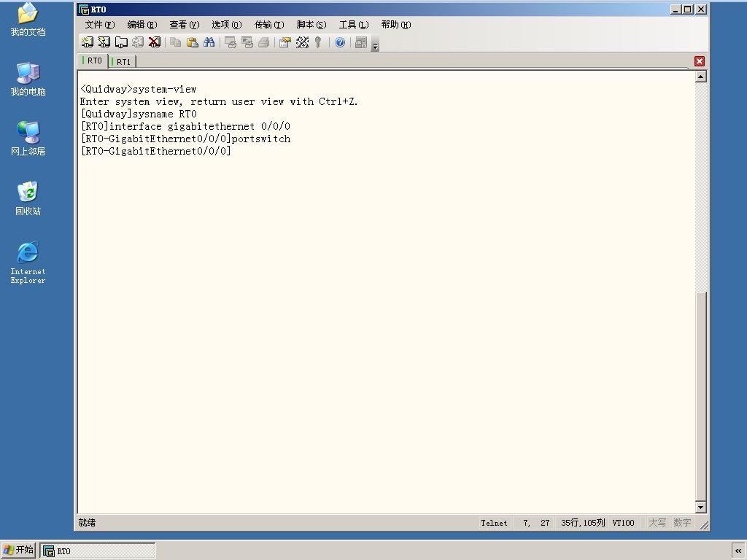Click the terminal scrollbar up arrow
The height and width of the screenshot is (560, 747).
(x=701, y=77)
